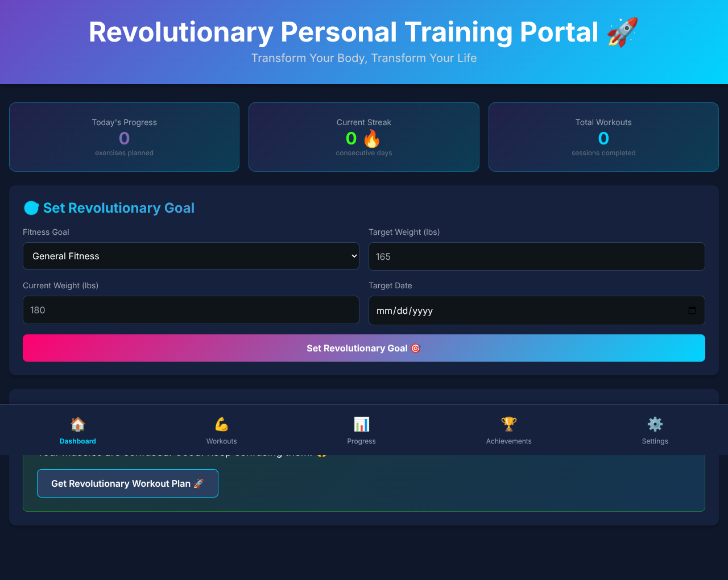This screenshot has width=728, height=580.
Task: Expand the General Fitness selection list
Action: (x=191, y=256)
